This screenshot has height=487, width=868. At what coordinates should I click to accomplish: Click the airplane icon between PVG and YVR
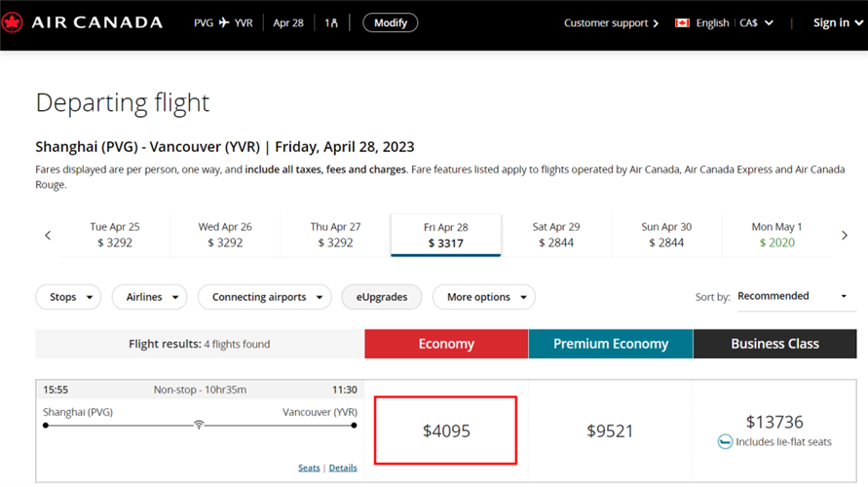224,22
